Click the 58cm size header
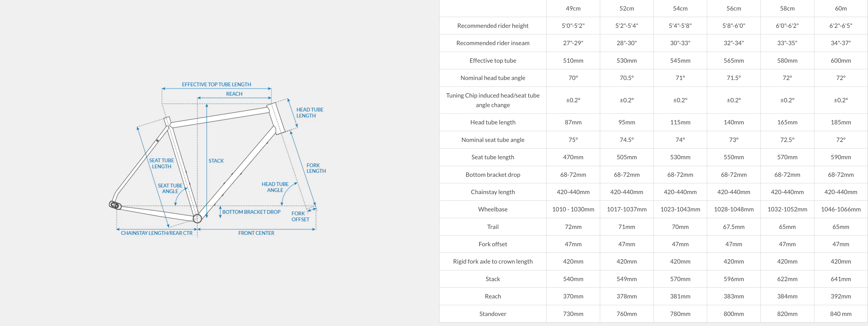This screenshot has width=868, height=326. point(787,9)
